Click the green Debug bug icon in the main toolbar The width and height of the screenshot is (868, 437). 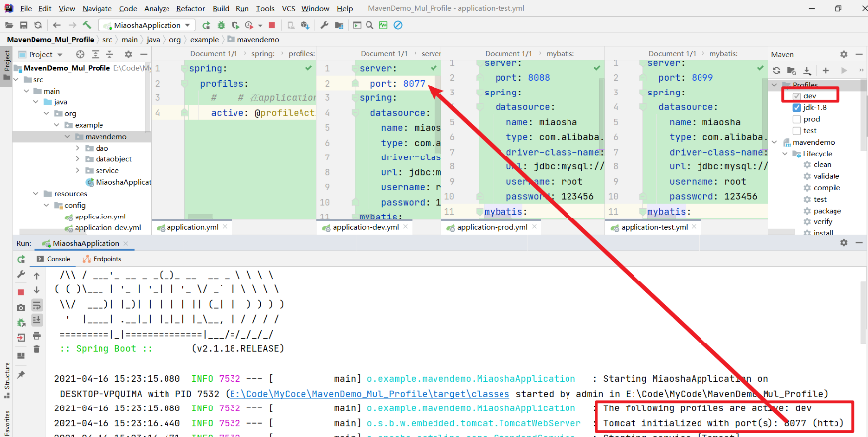click(221, 25)
